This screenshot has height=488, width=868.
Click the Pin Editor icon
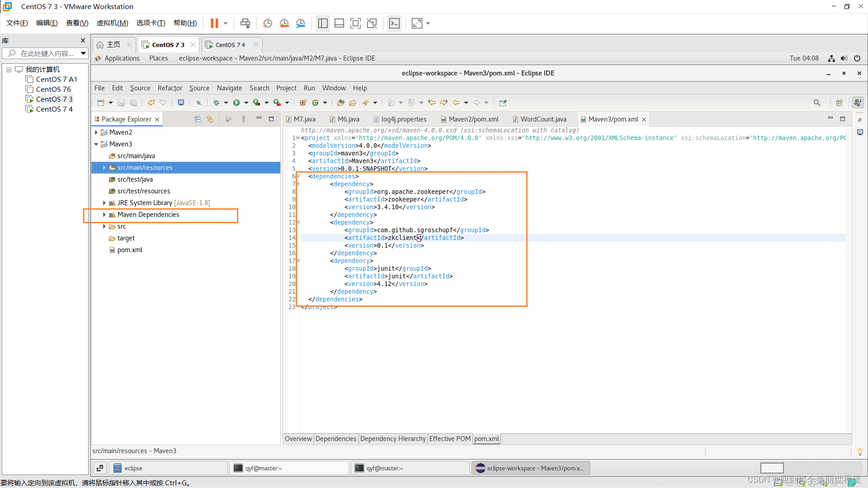(503, 103)
